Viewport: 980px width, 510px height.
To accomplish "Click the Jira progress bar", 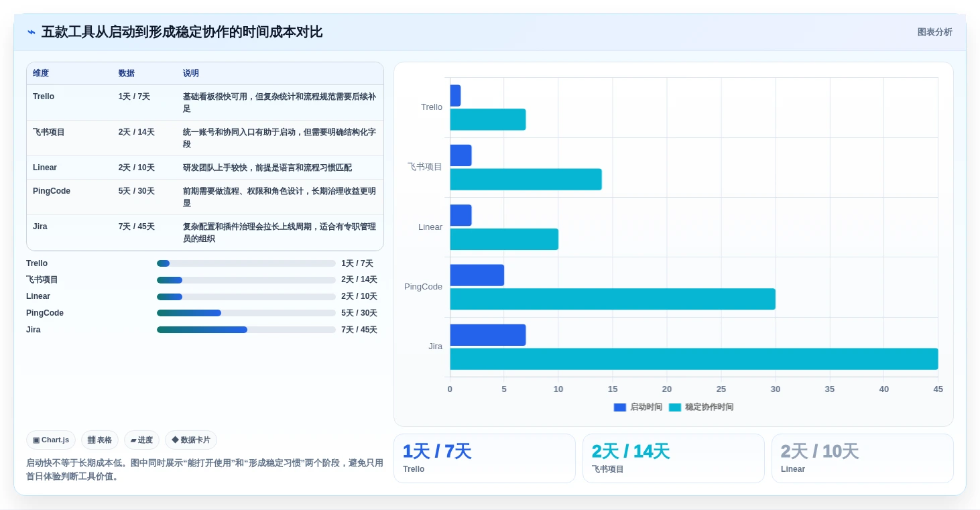I will tap(246, 330).
